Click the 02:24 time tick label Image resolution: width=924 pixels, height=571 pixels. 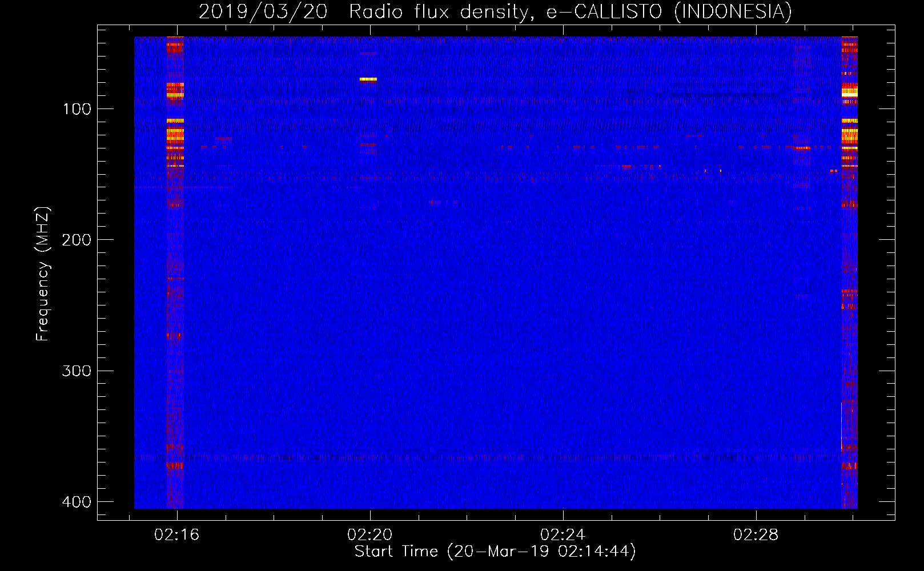pos(563,535)
